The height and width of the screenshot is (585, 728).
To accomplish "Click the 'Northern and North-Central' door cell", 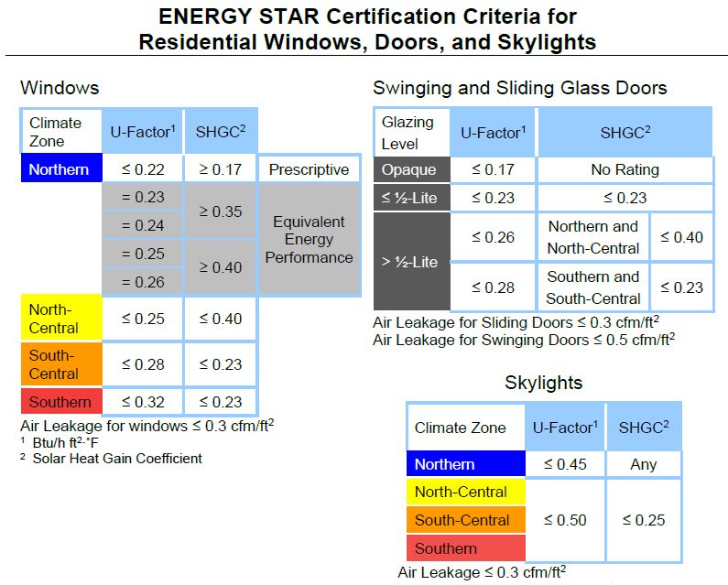I will pyautogui.click(x=593, y=237).
